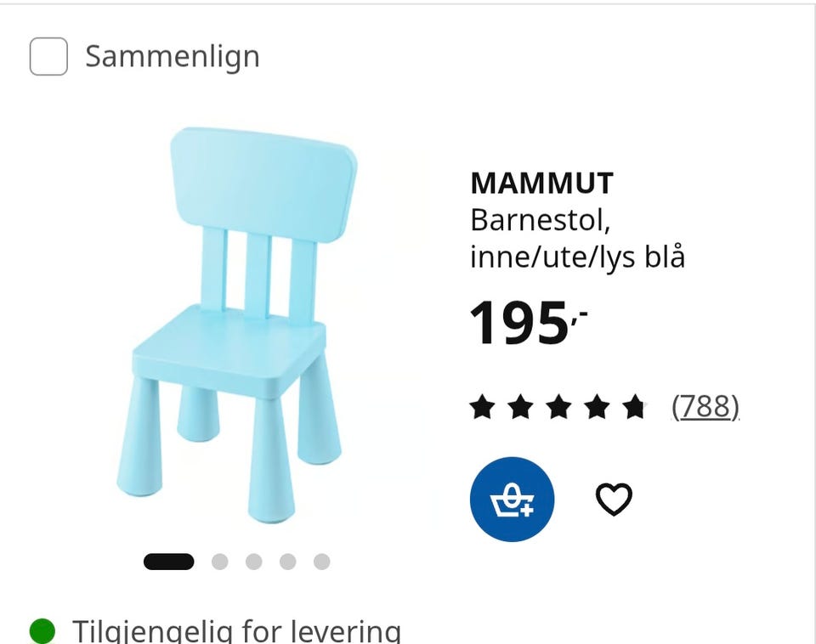Viewport: 816px width, 644px height.
Task: Add MAMMUT chair to shopping basket
Action: pyautogui.click(x=512, y=500)
